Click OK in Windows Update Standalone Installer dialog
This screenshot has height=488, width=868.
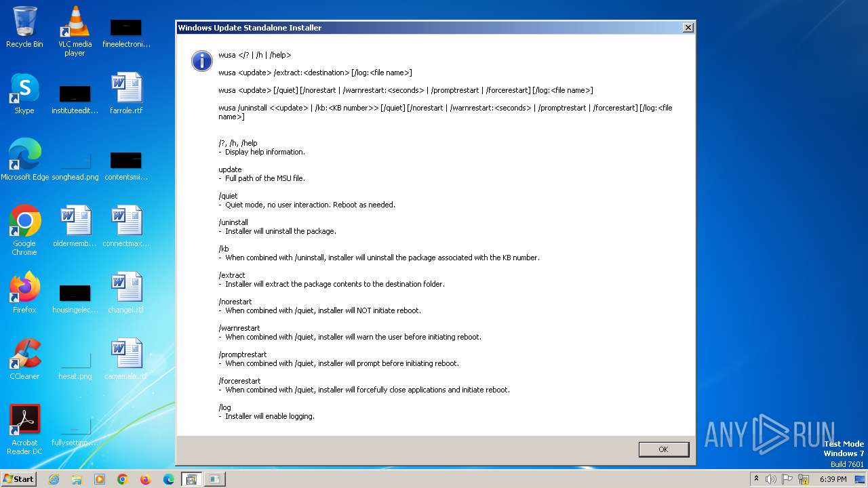[x=663, y=449]
